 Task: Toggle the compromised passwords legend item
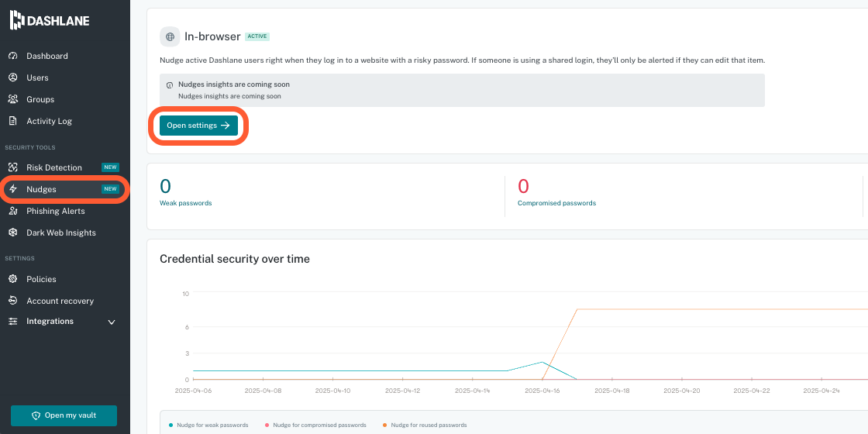click(320, 425)
